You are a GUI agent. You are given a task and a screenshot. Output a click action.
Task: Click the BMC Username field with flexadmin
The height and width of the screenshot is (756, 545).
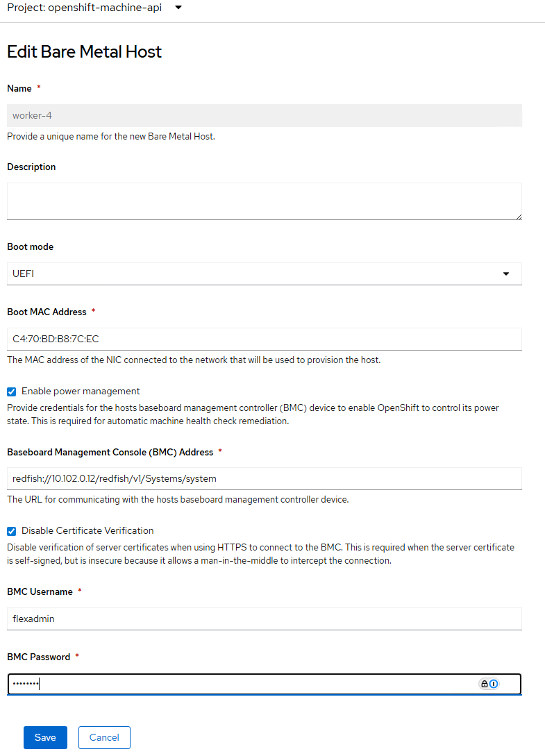pyautogui.click(x=264, y=618)
